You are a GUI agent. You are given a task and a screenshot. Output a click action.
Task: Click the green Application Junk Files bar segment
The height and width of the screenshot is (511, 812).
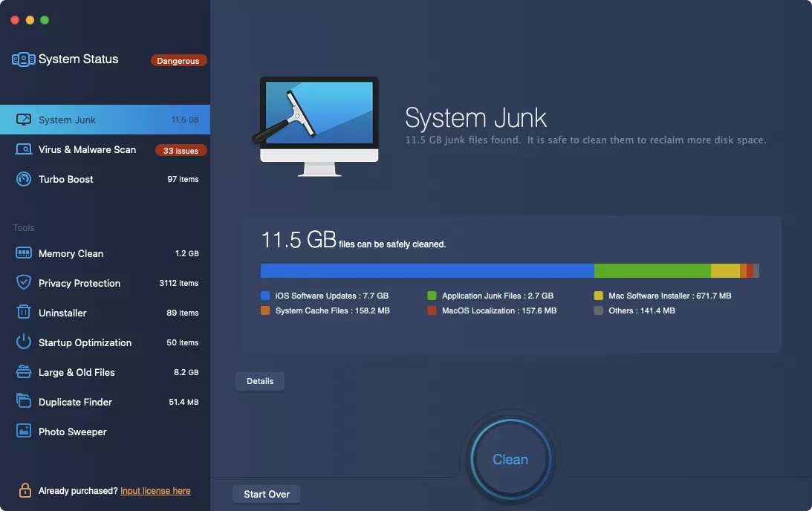click(x=652, y=270)
